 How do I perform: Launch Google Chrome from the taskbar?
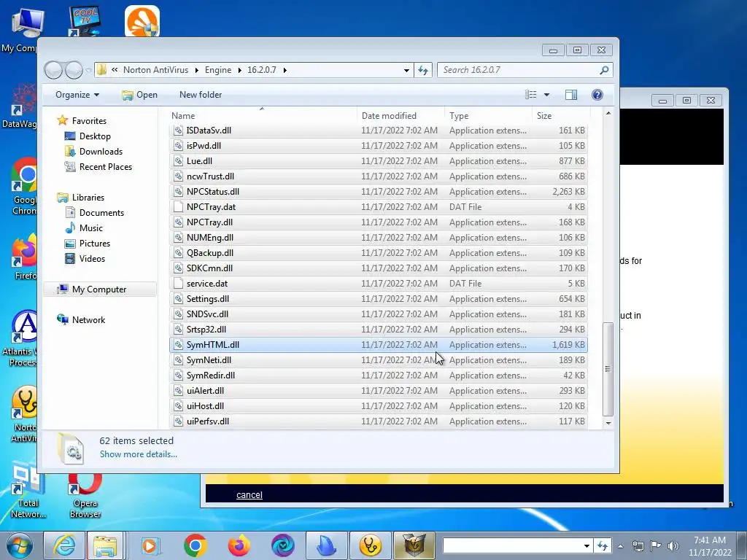[195, 545]
